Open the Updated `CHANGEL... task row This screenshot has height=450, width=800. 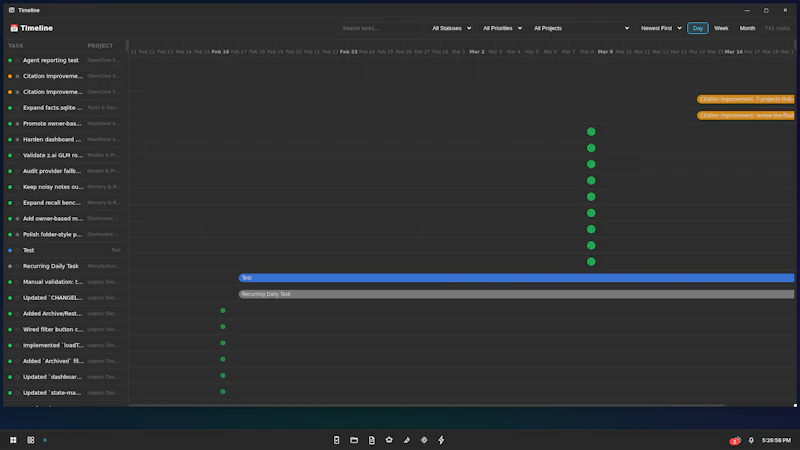pos(65,297)
